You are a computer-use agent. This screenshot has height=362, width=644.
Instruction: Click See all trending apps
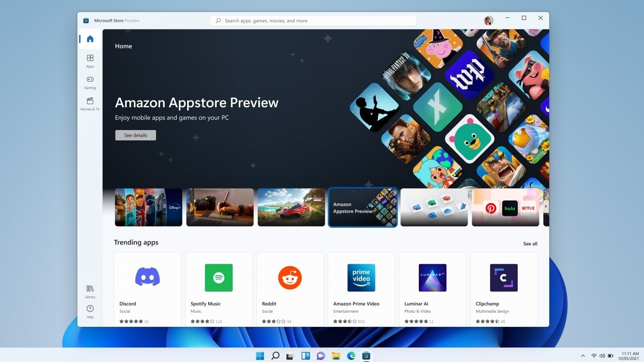530,244
